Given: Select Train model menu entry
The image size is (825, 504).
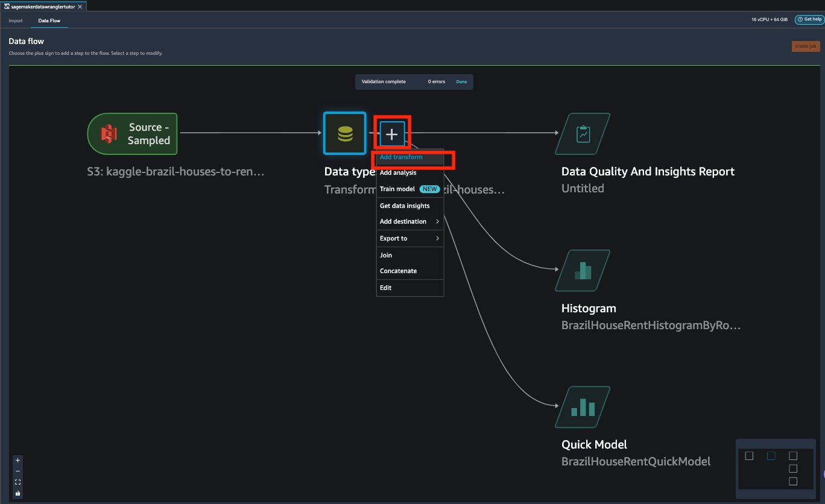Looking at the screenshot, I should coord(410,189).
